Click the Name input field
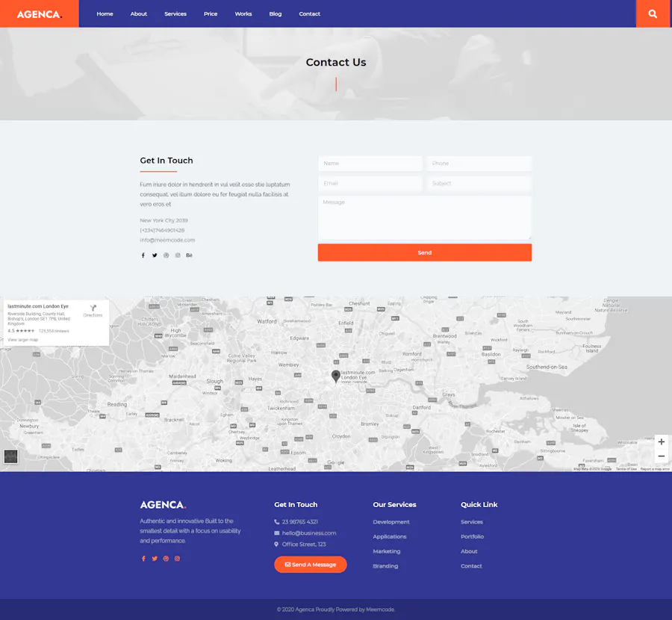The image size is (672, 620). point(370,164)
